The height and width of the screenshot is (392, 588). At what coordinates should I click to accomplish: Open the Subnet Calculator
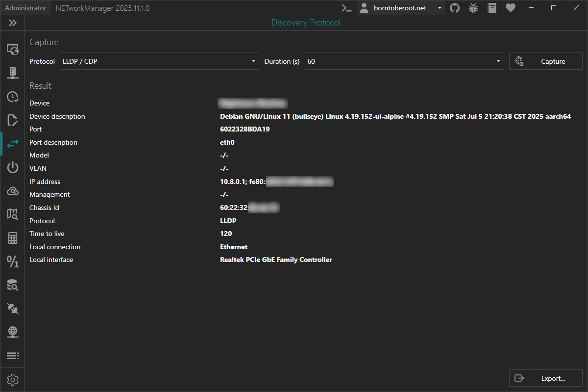coord(13,238)
